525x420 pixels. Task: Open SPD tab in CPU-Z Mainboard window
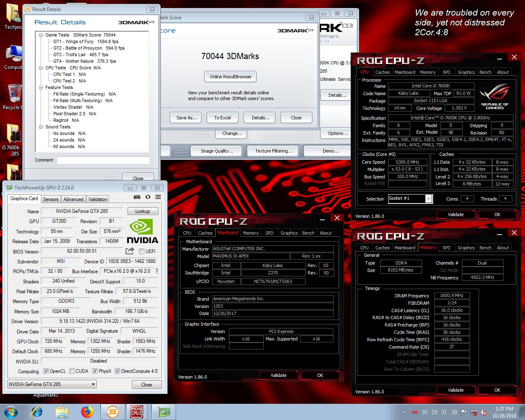coord(269,233)
